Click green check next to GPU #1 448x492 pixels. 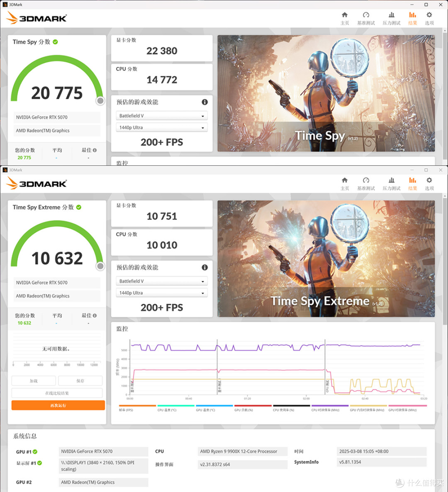[x=35, y=451]
